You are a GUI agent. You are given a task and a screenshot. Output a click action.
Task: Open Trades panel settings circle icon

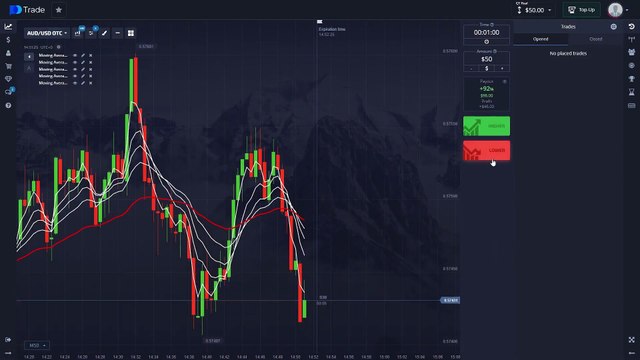click(x=613, y=27)
